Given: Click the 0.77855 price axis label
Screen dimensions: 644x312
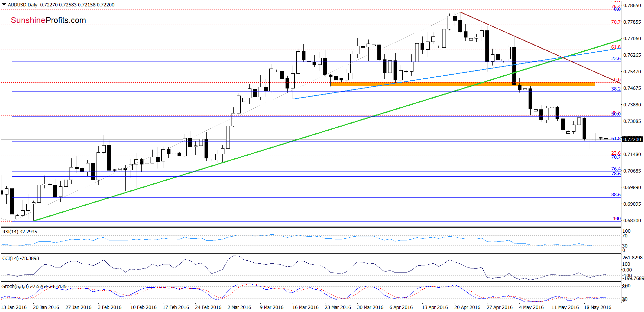Looking at the screenshot, I should click(632, 22).
